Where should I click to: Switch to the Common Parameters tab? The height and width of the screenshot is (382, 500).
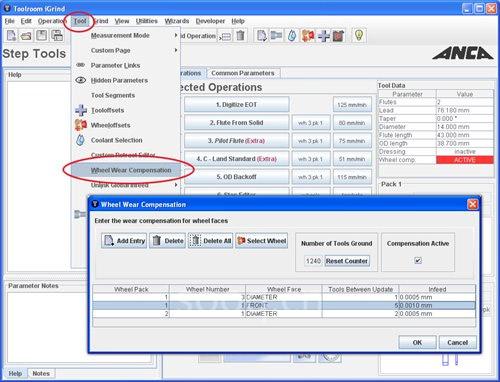click(243, 73)
